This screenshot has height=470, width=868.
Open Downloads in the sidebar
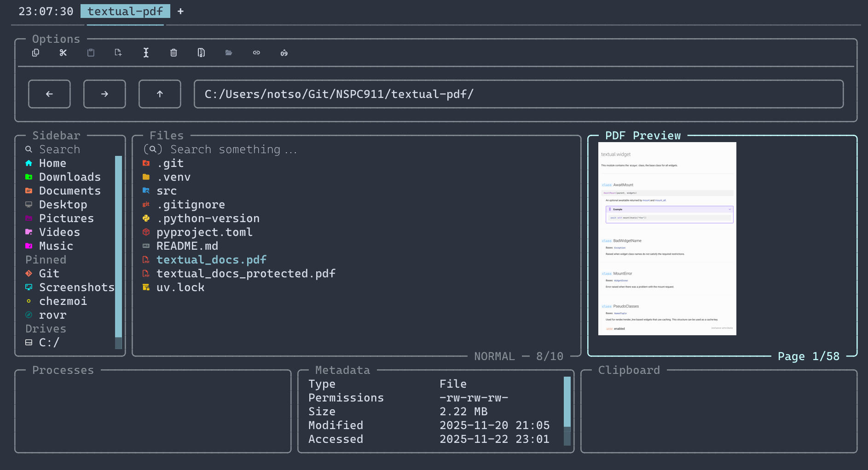(x=69, y=177)
